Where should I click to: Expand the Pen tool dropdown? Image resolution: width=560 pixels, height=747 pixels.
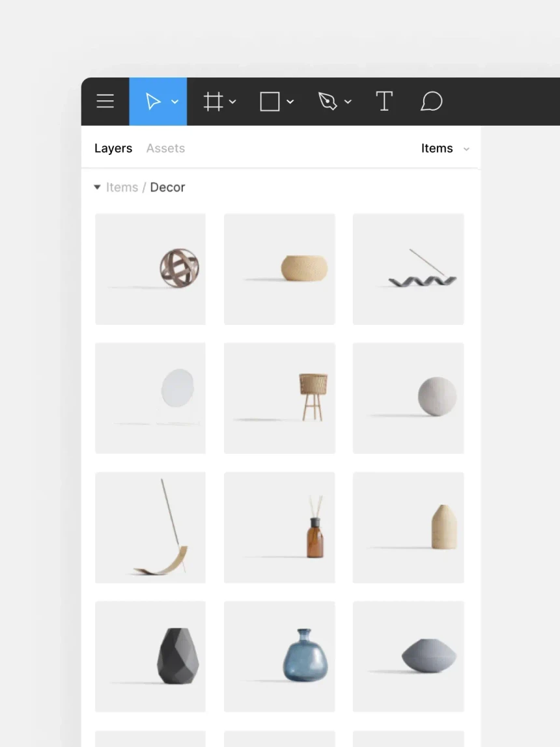pyautogui.click(x=348, y=102)
